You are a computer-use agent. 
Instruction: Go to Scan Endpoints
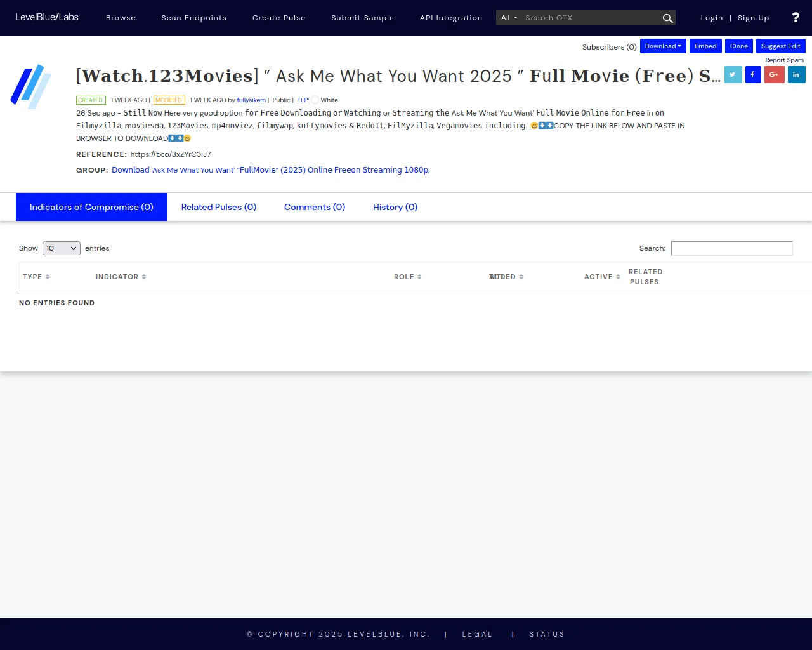tap(193, 18)
